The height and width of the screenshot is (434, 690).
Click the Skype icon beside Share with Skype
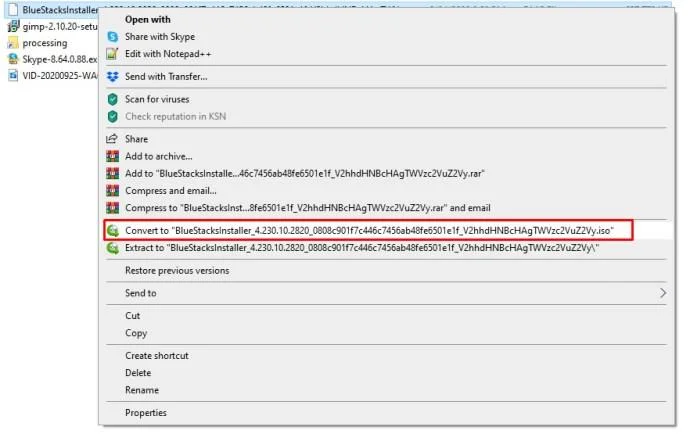[113, 37]
